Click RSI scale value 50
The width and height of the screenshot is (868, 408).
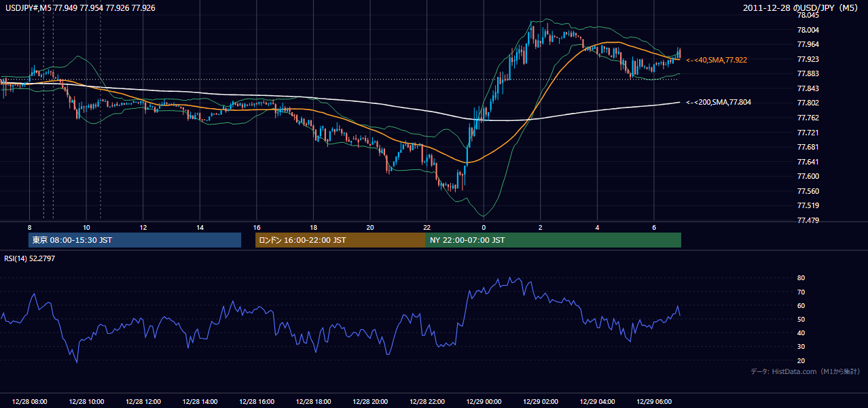(801, 319)
